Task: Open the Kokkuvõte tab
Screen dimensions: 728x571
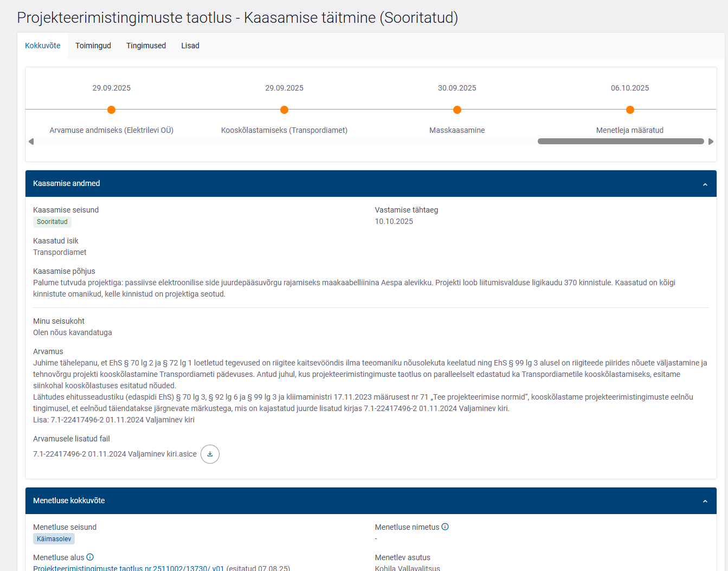Action: (43, 46)
